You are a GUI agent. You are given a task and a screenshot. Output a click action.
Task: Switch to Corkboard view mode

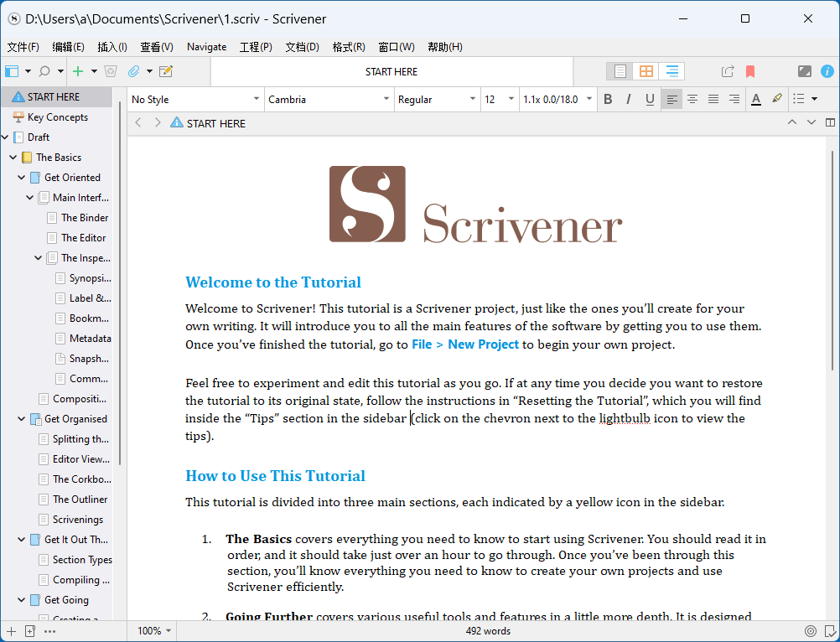[x=646, y=71]
